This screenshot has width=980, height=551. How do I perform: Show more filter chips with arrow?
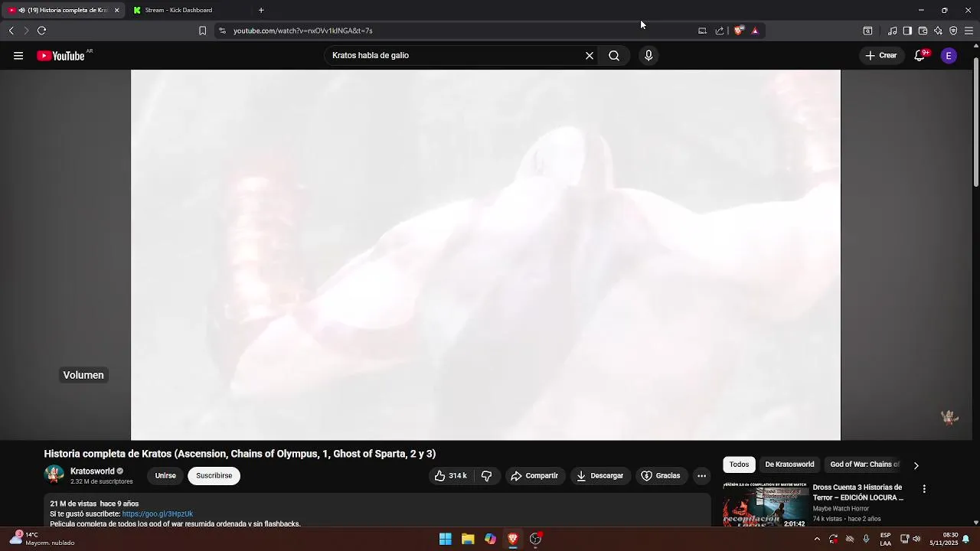point(916,465)
